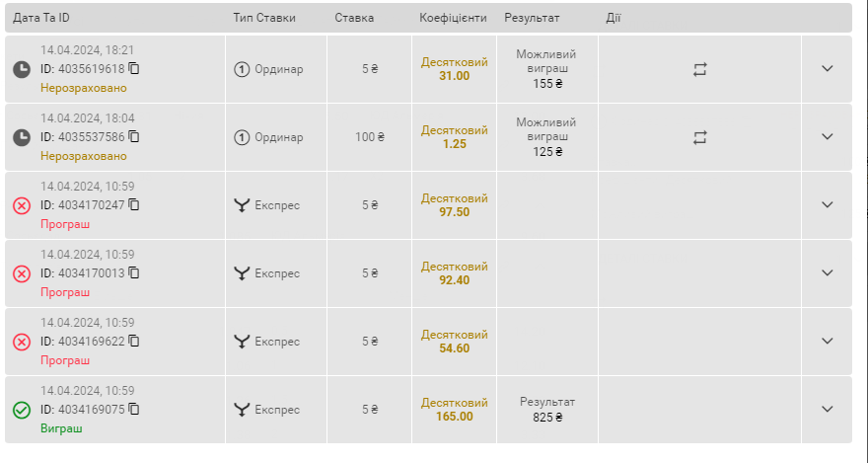The width and height of the screenshot is (868, 463).
Task: Expand the winning 165.00 express bet
Action: click(827, 410)
